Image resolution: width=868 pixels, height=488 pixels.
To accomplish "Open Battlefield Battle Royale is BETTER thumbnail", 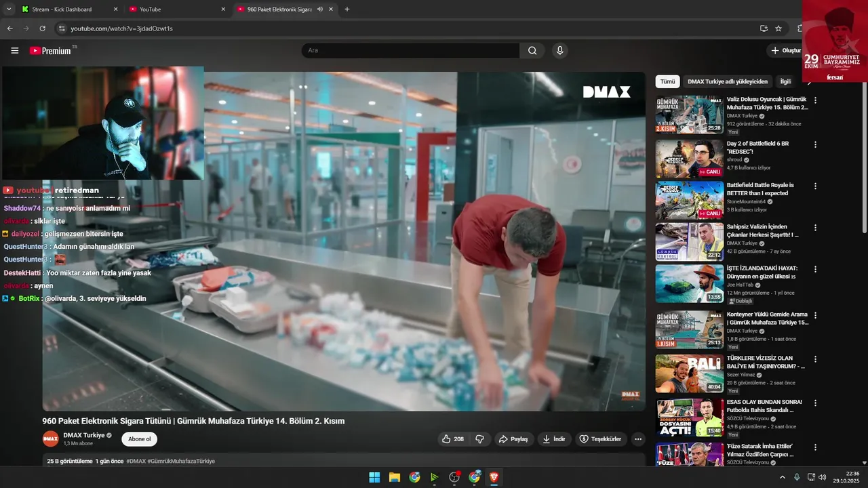I will click(689, 200).
